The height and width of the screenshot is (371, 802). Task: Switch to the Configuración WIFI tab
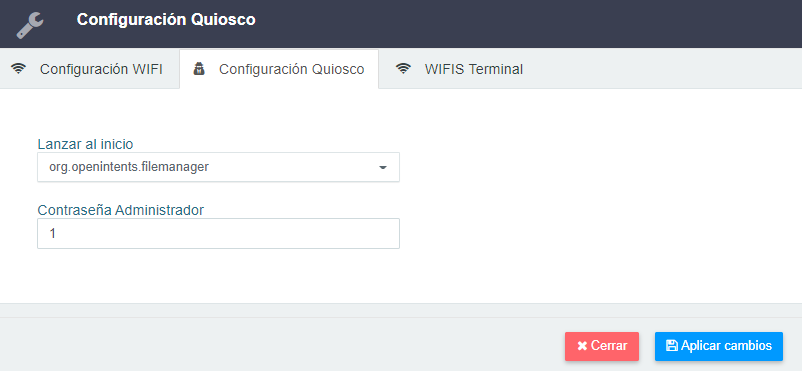pyautogui.click(x=89, y=69)
